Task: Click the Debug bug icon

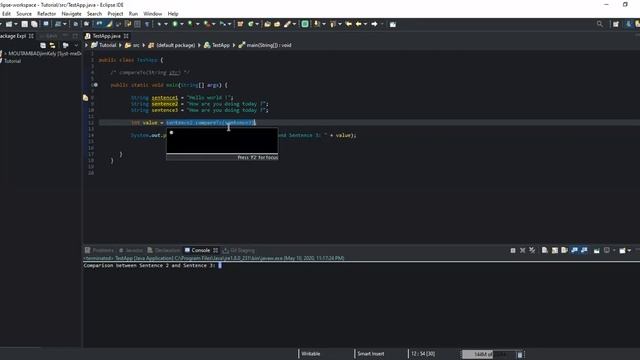Action: click(159, 24)
